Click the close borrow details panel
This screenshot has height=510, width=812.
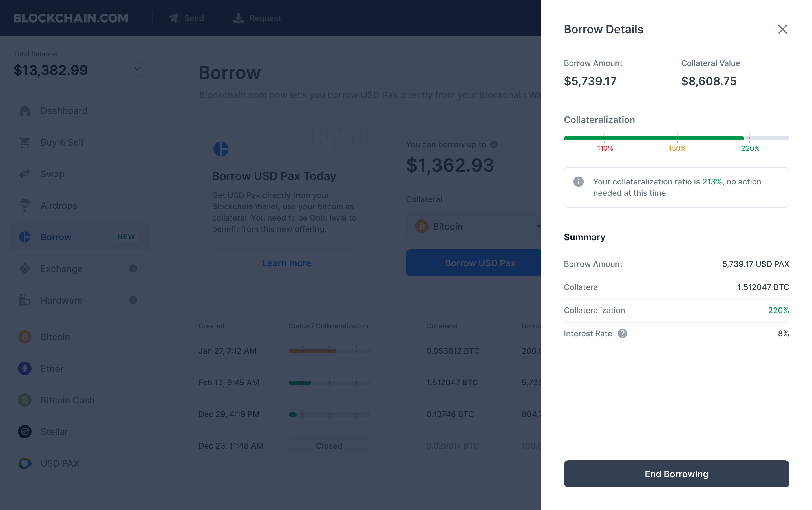[x=782, y=29]
